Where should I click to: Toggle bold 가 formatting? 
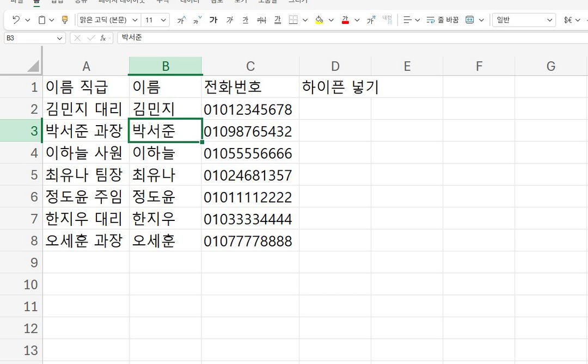213,20
